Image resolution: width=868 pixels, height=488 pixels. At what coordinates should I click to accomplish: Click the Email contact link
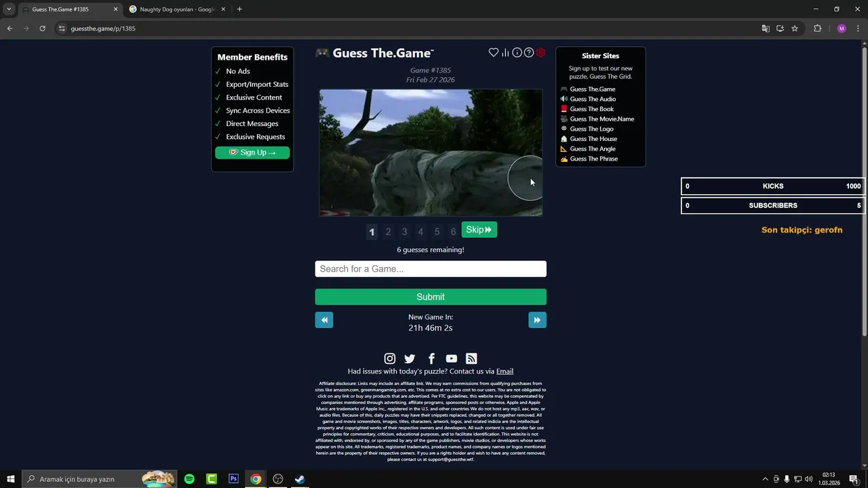[505, 371]
